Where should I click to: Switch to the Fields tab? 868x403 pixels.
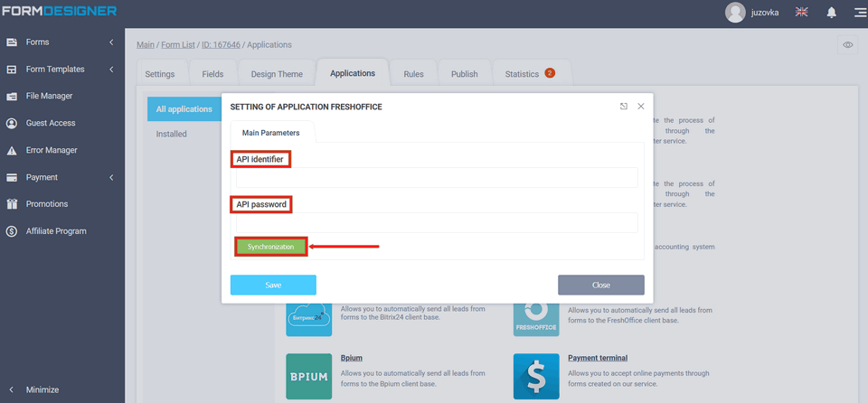click(212, 74)
